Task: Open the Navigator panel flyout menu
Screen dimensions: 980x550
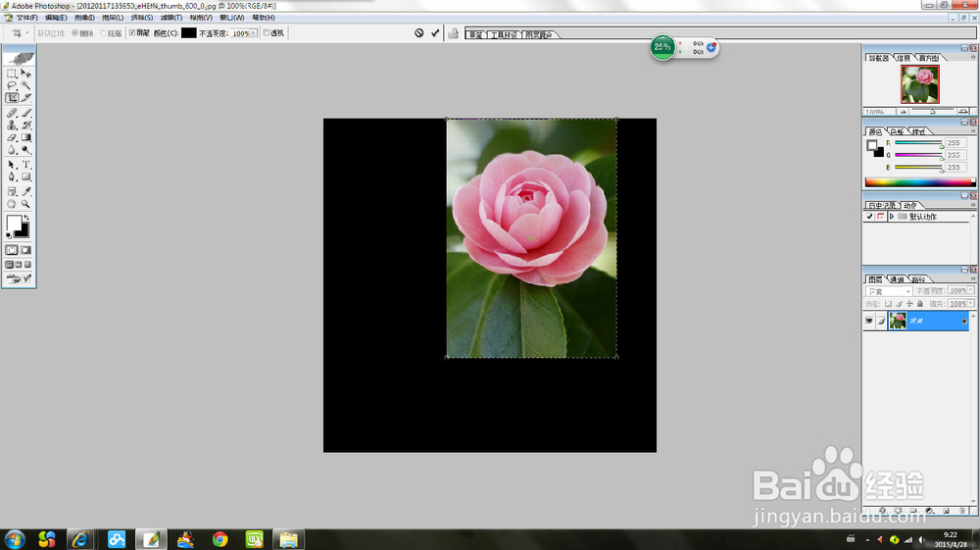Action: [x=972, y=58]
